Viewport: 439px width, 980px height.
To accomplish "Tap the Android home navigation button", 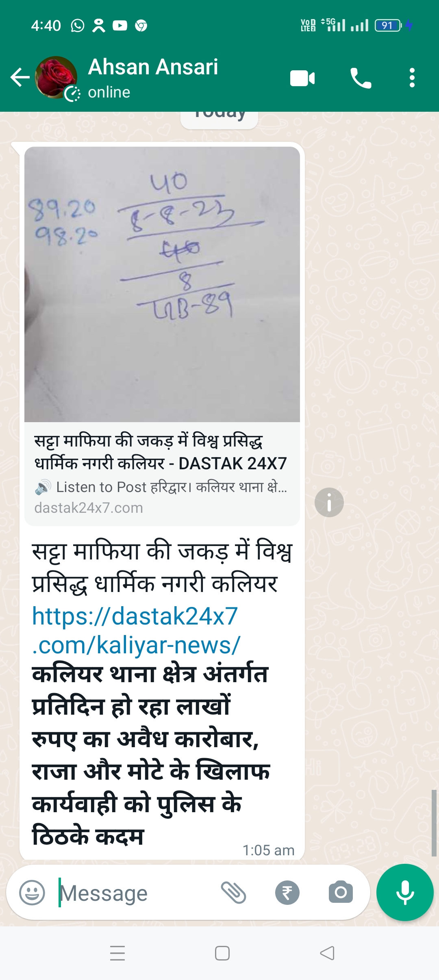I will [x=222, y=953].
